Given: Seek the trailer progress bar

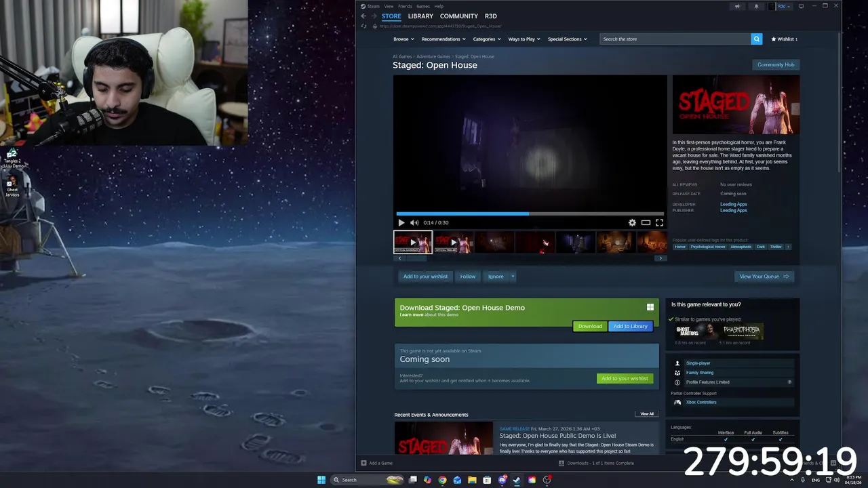Looking at the screenshot, I should 530,213.
